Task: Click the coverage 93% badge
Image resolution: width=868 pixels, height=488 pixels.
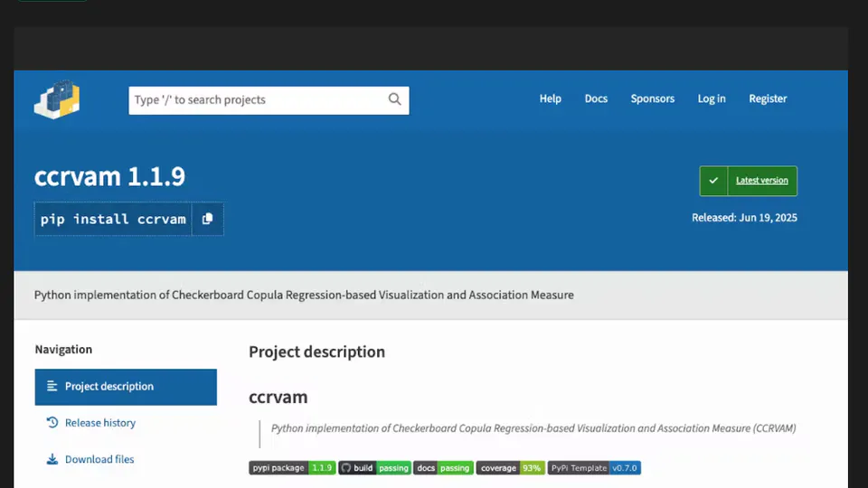Action: [510, 468]
